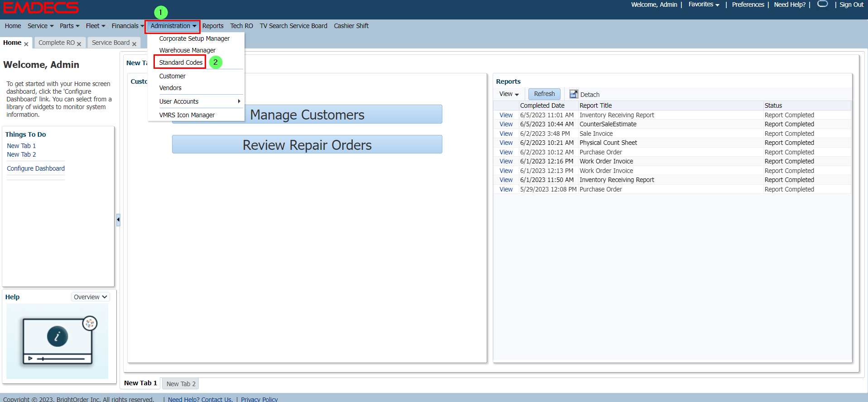Click the chat bubble icon near Sign Out
868x402 pixels.
823,4
